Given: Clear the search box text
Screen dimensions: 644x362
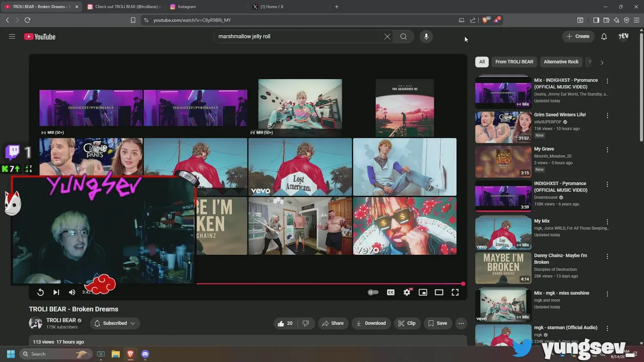Looking at the screenshot, I should (387, 36).
